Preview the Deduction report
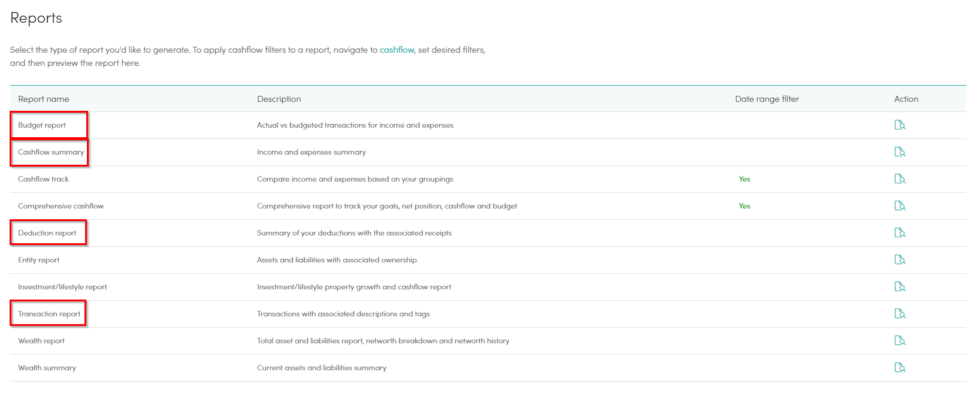The image size is (980, 402). click(900, 233)
